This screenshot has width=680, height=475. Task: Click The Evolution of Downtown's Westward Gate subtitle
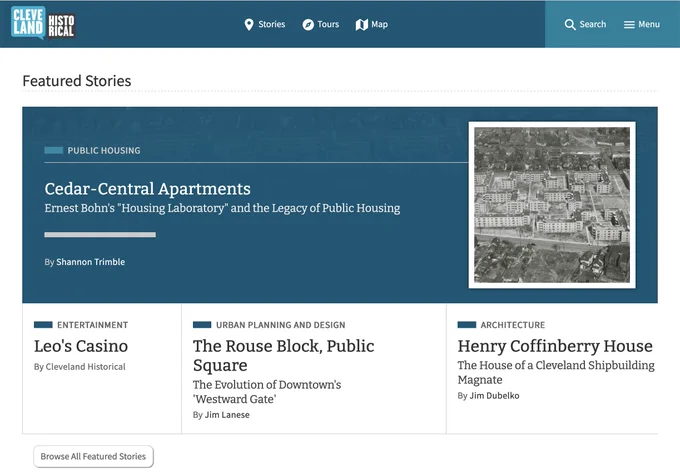tap(267, 392)
